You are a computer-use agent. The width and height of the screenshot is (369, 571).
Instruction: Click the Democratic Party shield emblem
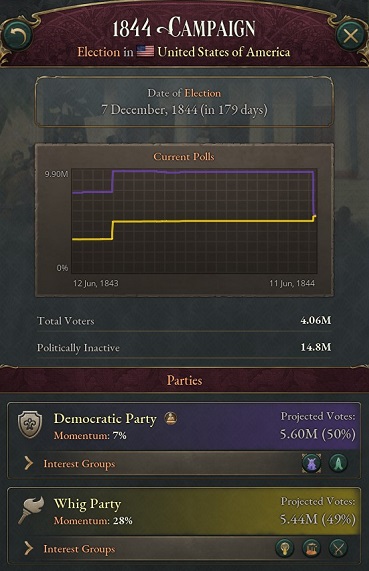click(30, 425)
